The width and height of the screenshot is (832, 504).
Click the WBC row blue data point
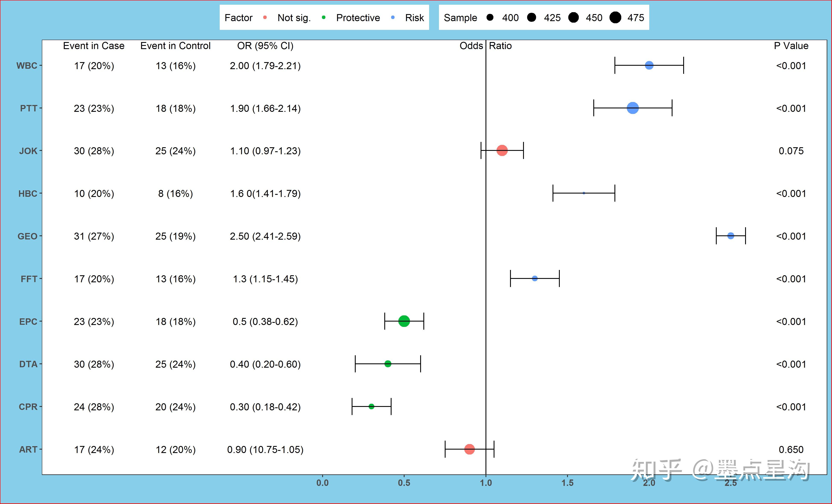pos(649,65)
